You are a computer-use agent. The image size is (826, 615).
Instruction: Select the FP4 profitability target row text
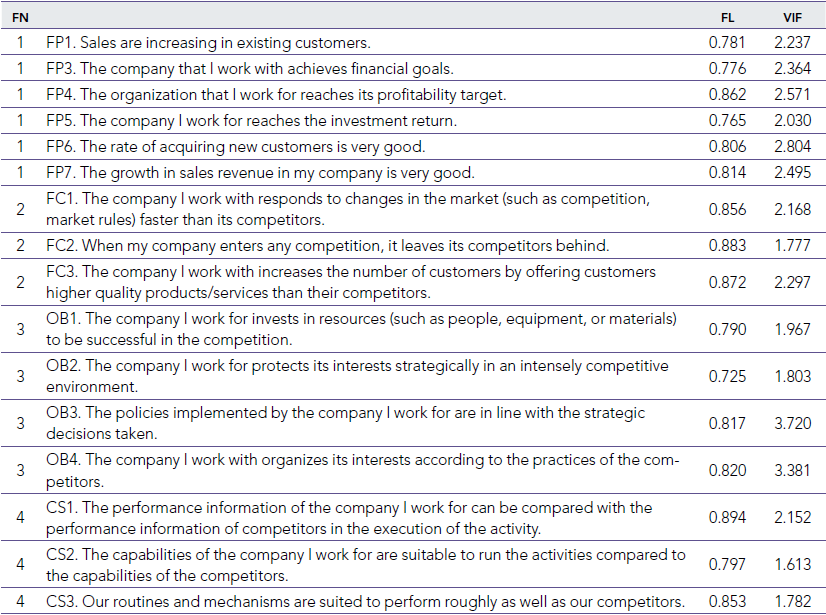276,95
